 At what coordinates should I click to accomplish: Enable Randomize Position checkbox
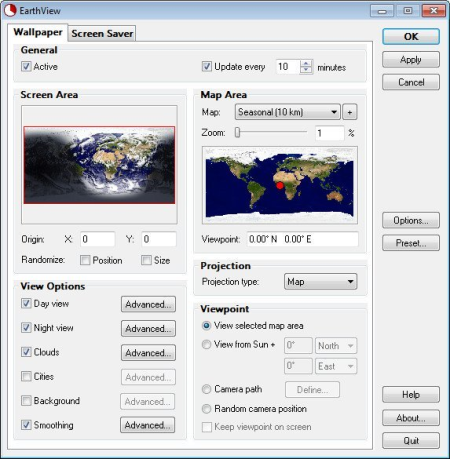click(85, 260)
